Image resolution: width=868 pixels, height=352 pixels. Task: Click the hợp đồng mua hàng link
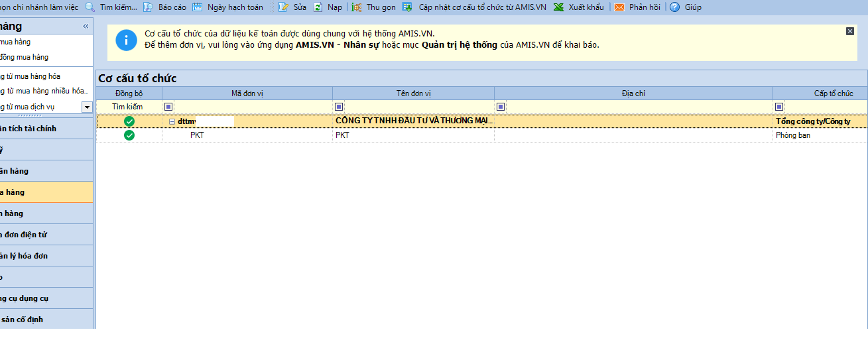pos(25,57)
